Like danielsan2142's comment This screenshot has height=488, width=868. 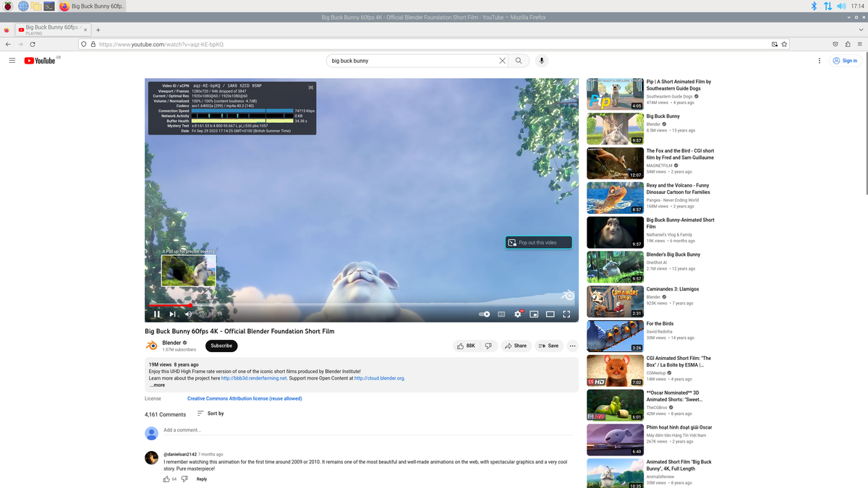(166, 479)
